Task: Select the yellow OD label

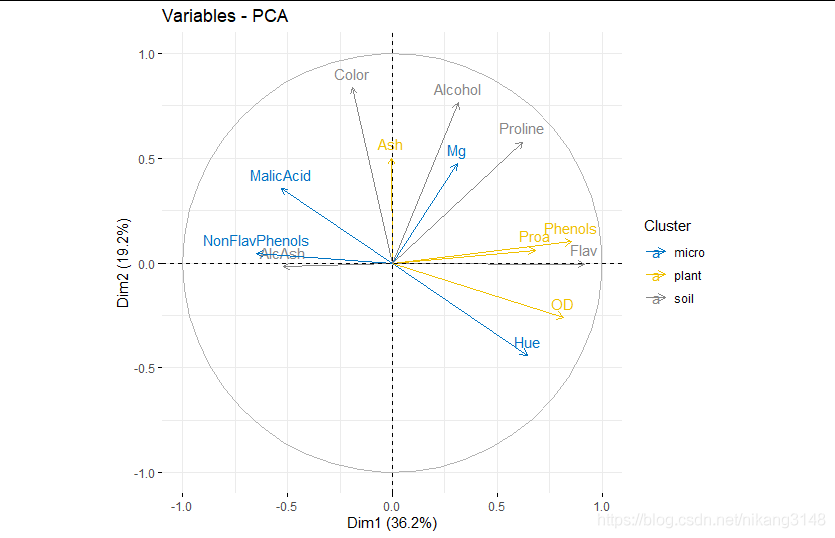Action: point(562,305)
